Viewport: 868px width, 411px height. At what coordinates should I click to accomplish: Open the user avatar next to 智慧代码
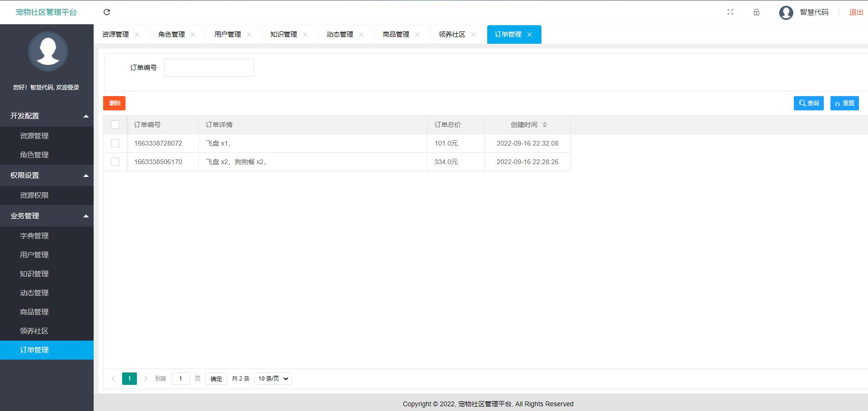[x=786, y=12]
